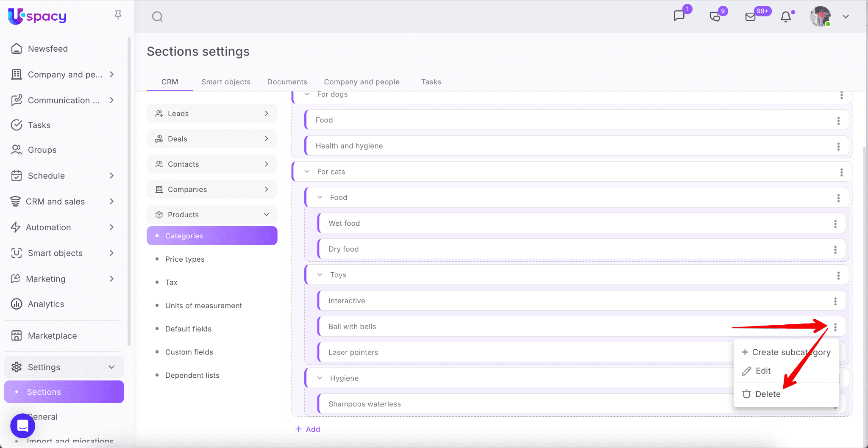The width and height of the screenshot is (868, 448).
Task: Click the support chat bubble button
Action: tap(23, 426)
